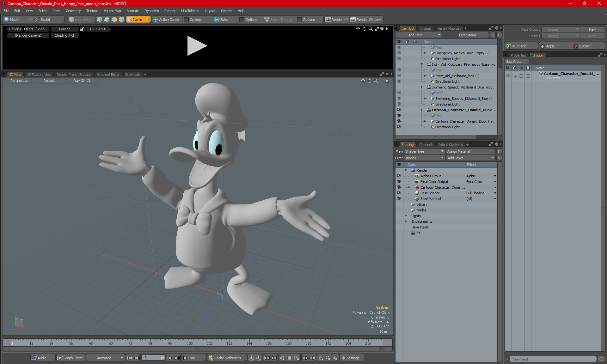
Task: Open the Texture menu
Action: click(x=92, y=11)
